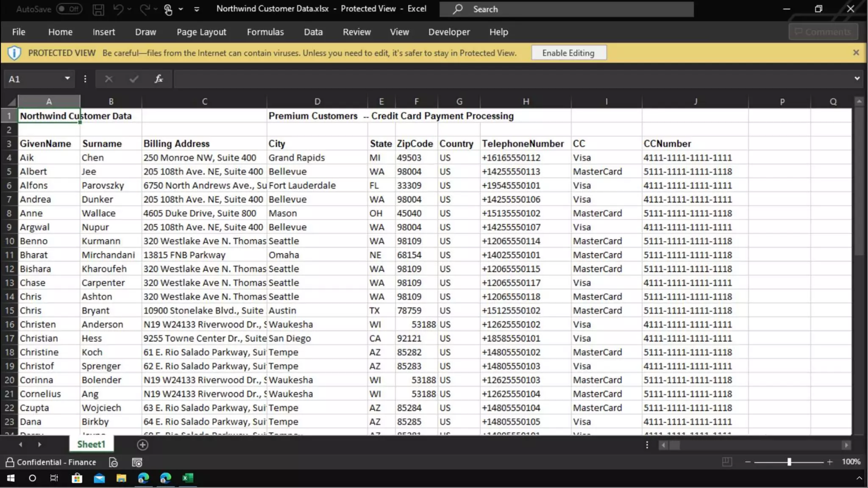Open Microsoft Edge from the taskbar
868x488 pixels.
(143, 478)
